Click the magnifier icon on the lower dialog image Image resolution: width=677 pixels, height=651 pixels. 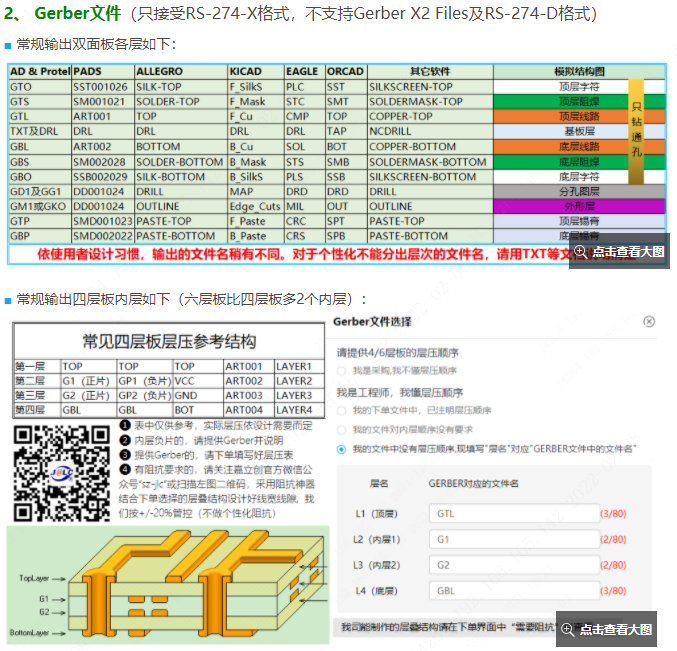pyautogui.click(x=569, y=629)
